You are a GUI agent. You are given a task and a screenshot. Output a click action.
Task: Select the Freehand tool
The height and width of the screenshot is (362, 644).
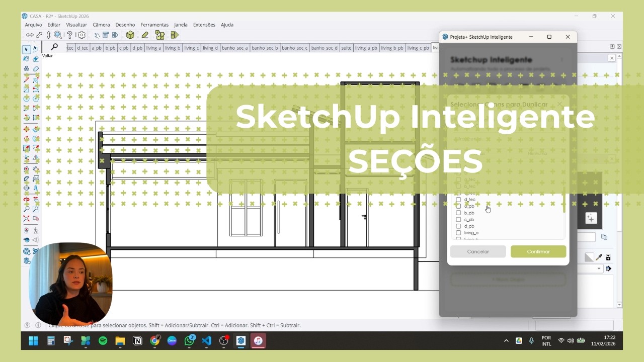pyautogui.click(x=36, y=79)
